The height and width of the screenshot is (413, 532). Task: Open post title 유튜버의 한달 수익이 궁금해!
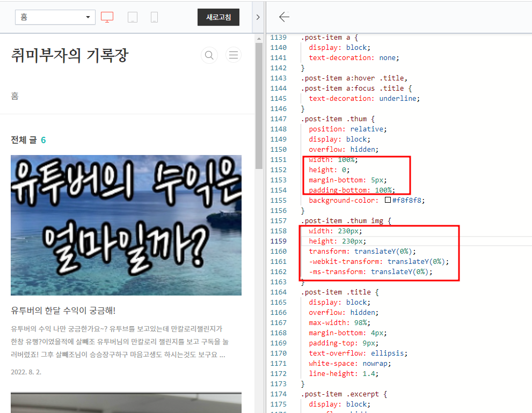63,311
